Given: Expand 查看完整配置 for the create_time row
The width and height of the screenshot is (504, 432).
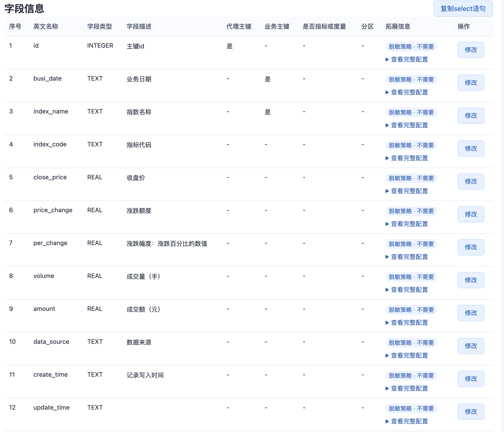Looking at the screenshot, I should (x=407, y=389).
